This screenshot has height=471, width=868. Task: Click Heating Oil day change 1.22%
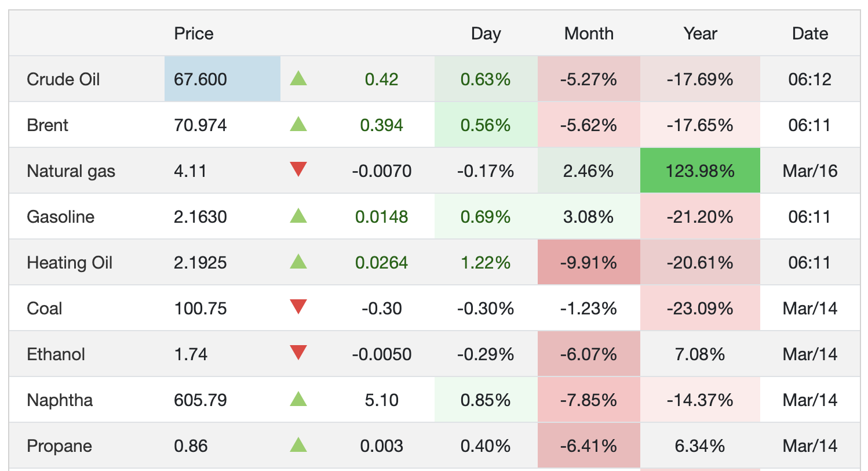pyautogui.click(x=486, y=263)
